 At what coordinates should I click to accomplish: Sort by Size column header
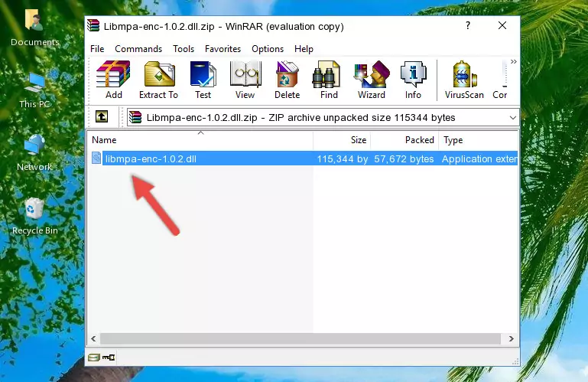tap(342, 140)
